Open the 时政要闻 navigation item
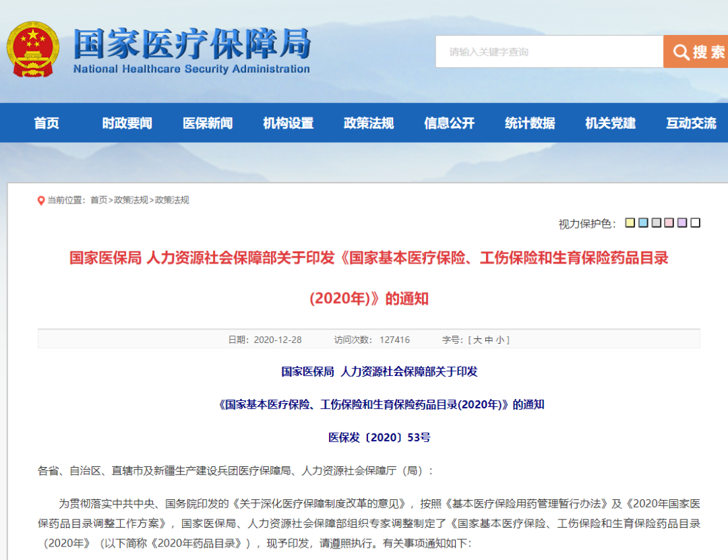Image resolution: width=728 pixels, height=560 pixels. click(x=127, y=123)
